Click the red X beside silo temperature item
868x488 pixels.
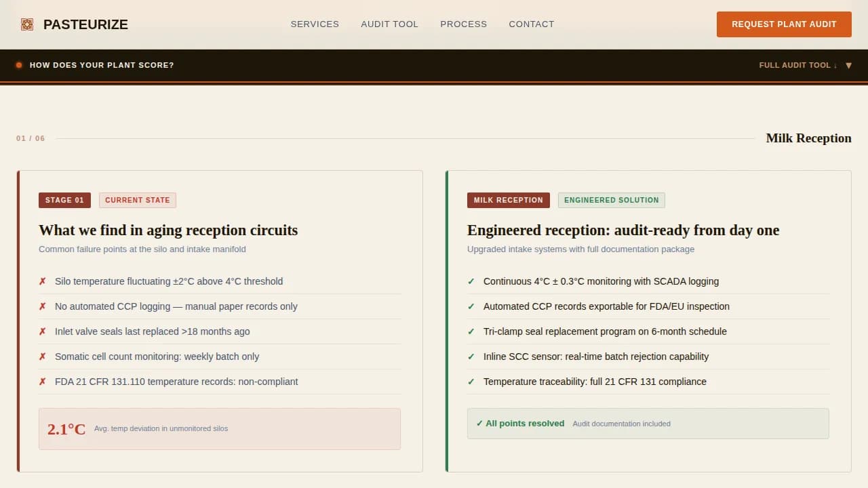click(42, 281)
